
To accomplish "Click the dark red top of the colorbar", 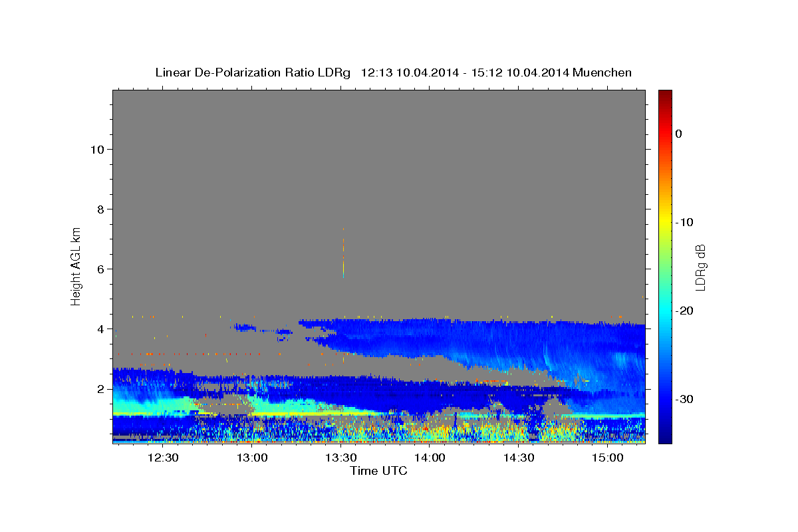I will click(x=665, y=96).
